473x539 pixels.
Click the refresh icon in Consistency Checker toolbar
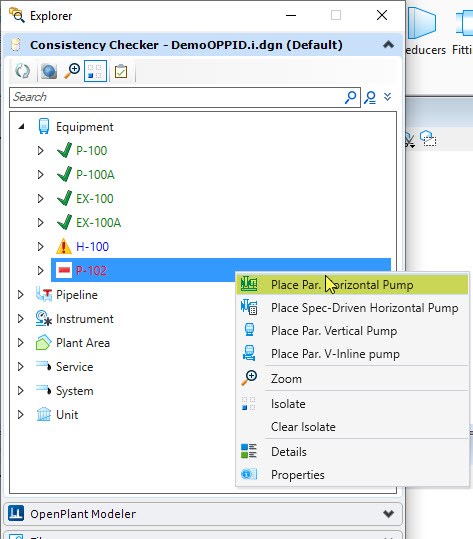[23, 72]
